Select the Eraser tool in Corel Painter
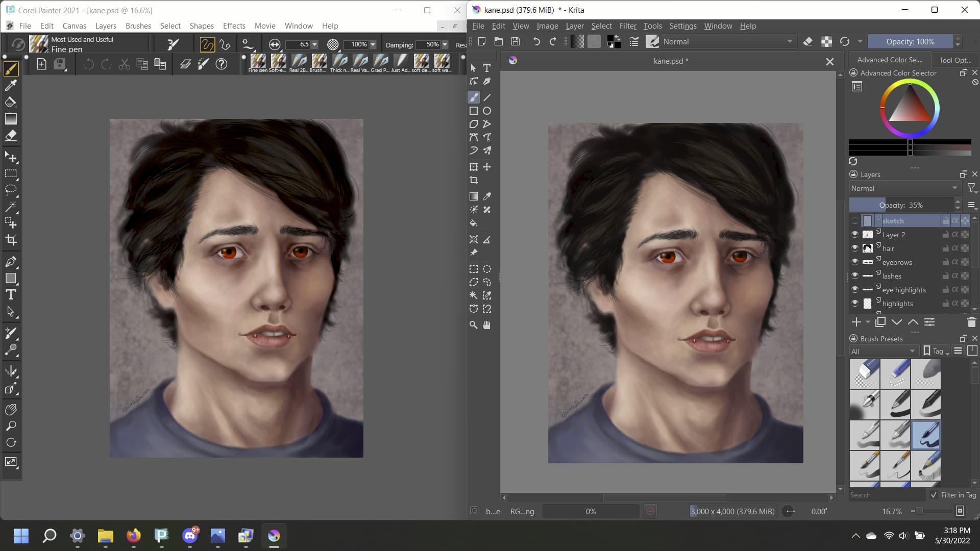980x551 pixels. tap(11, 135)
